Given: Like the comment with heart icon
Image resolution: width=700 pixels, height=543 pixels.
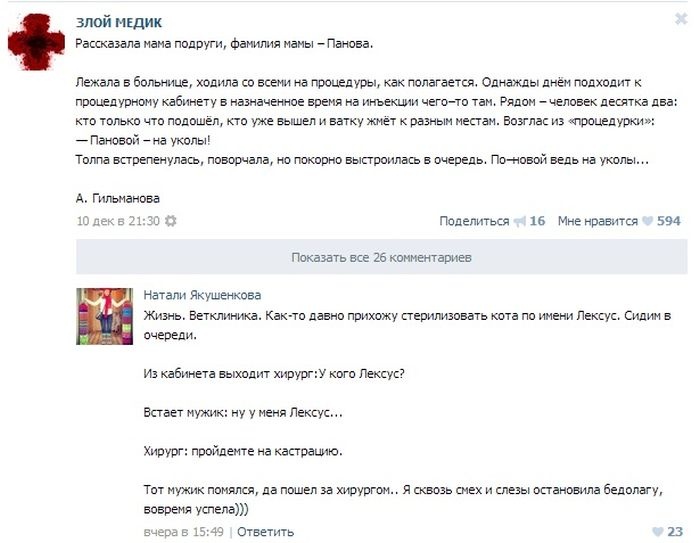Looking at the screenshot, I should (x=658, y=532).
